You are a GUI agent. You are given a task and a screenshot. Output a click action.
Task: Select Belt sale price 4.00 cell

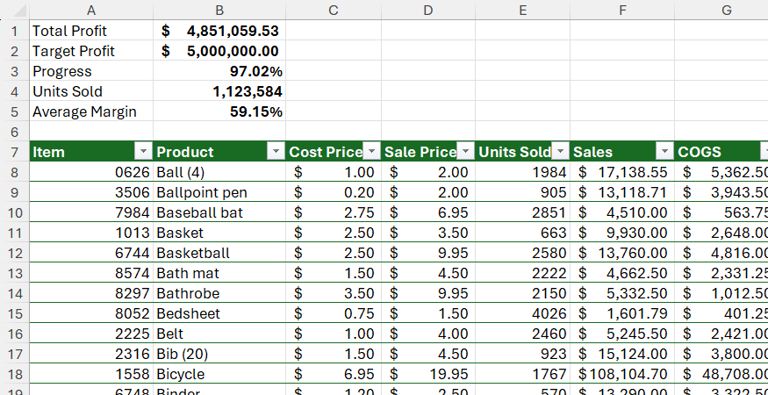tap(428, 334)
